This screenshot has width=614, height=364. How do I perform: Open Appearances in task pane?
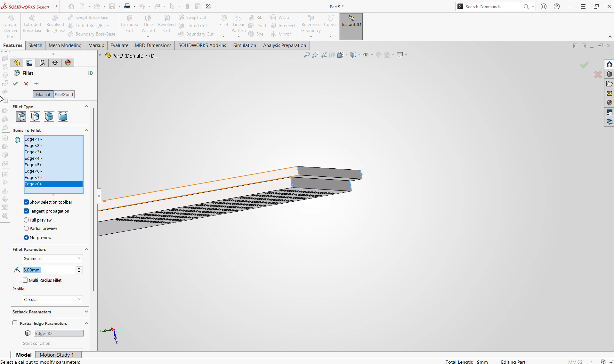point(609,103)
